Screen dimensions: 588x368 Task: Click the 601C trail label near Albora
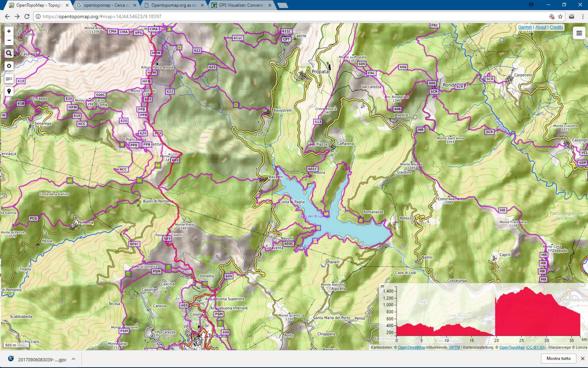(x=312, y=169)
